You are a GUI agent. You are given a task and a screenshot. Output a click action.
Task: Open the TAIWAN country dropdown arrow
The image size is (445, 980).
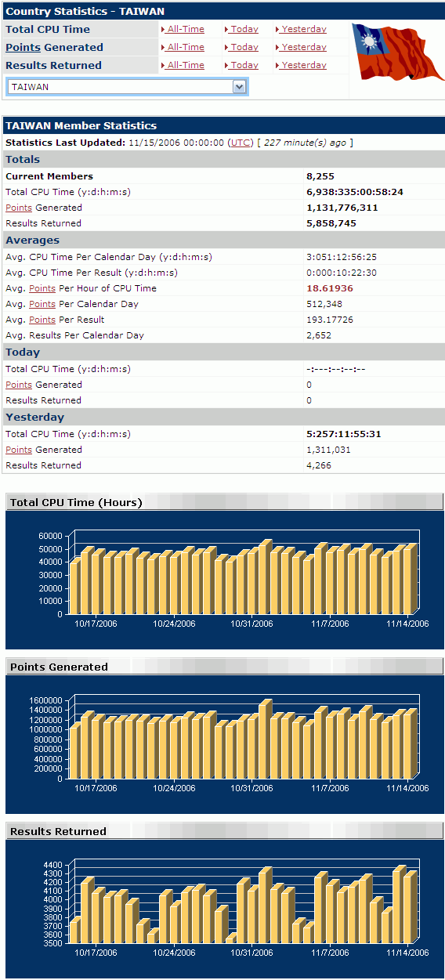[240, 87]
